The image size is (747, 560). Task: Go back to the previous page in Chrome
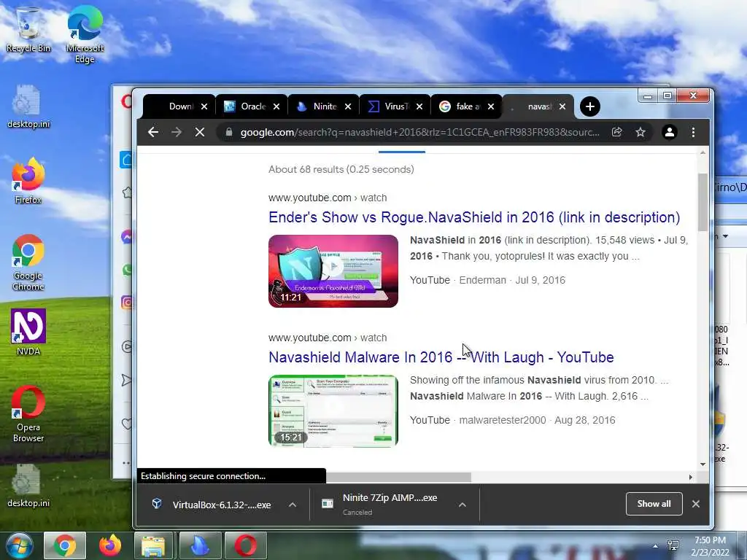point(153,132)
